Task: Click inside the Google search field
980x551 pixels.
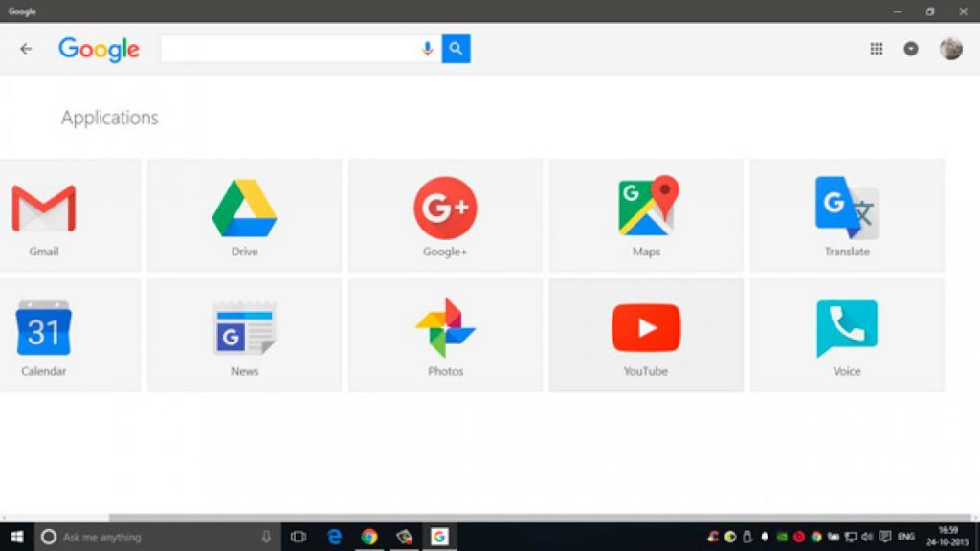Action: [x=287, y=48]
